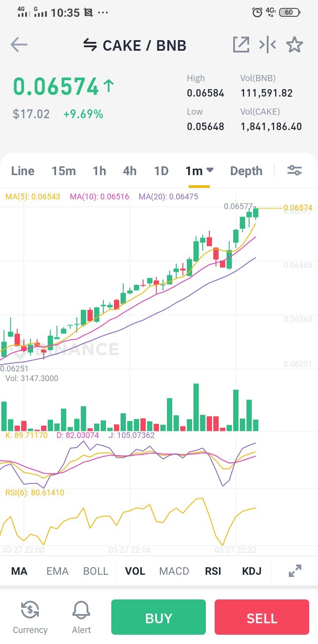Screen dimensions: 318x644
Task: Open chart settings sliders icon
Action: coord(295,170)
